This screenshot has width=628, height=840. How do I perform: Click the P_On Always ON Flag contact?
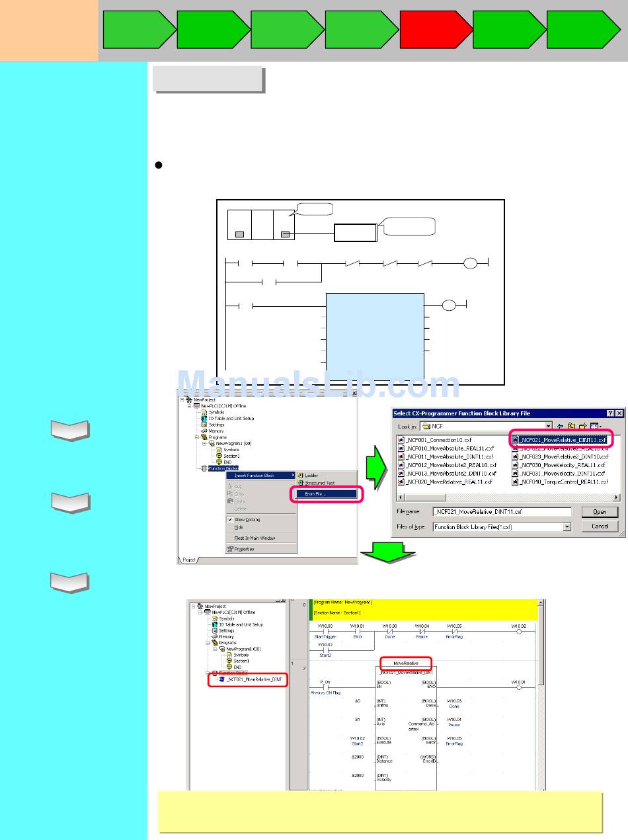(325, 687)
